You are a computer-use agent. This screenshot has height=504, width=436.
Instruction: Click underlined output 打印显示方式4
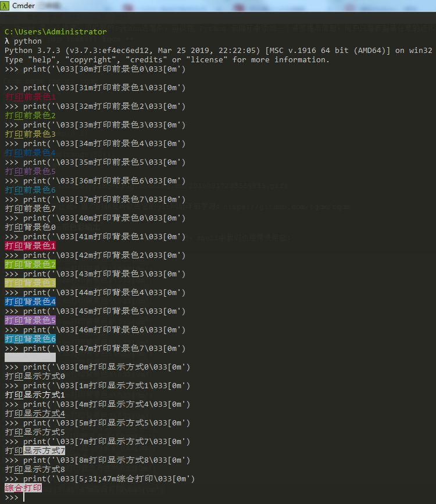[35, 414]
